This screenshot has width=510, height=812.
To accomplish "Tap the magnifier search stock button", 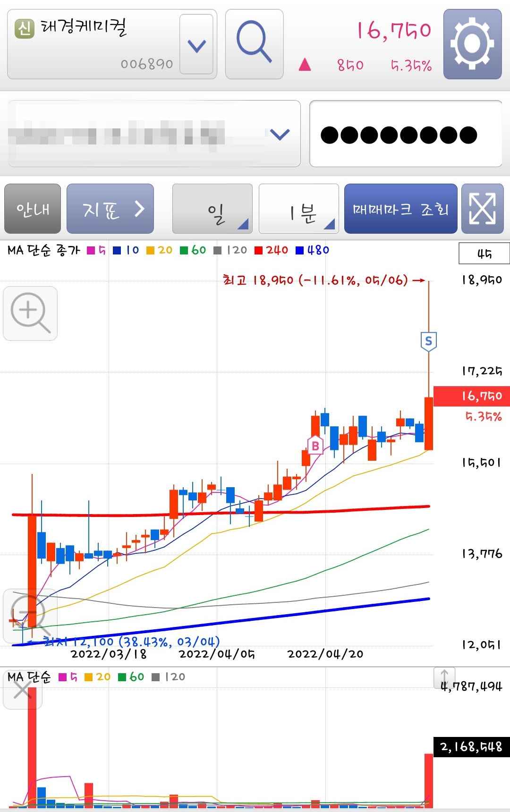I will tap(254, 44).
